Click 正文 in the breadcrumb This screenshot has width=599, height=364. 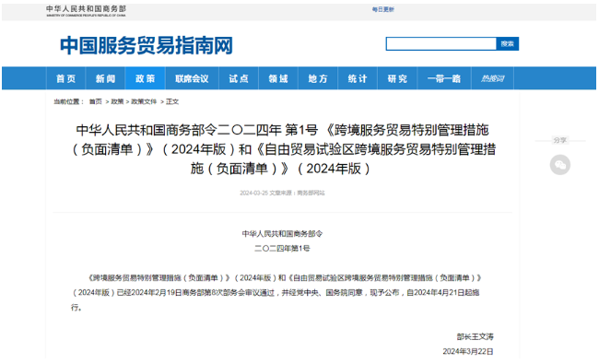coord(172,101)
